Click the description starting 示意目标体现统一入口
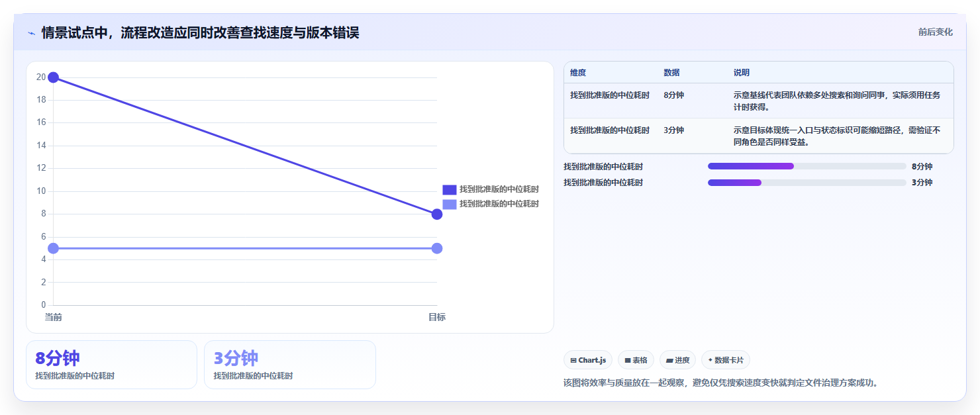 [837, 136]
